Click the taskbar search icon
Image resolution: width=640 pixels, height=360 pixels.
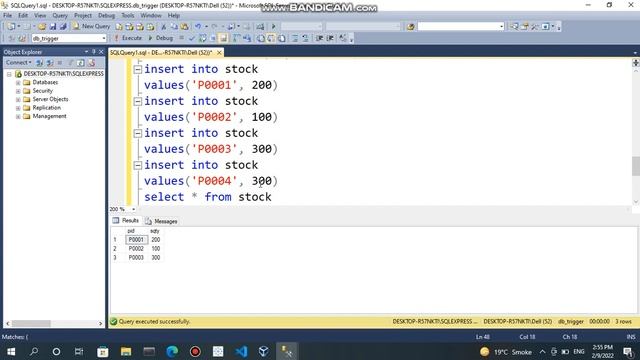(x=34, y=351)
